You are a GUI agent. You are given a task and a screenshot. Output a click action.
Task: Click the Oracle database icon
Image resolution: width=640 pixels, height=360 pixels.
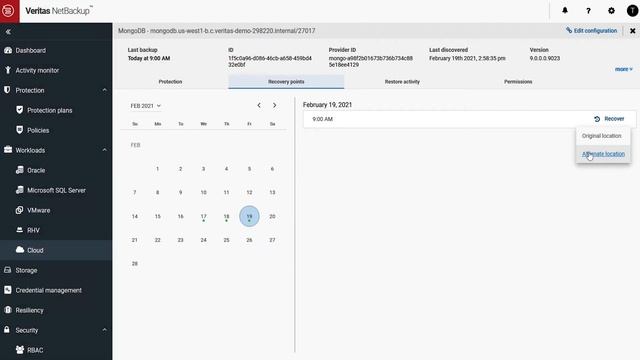point(20,170)
